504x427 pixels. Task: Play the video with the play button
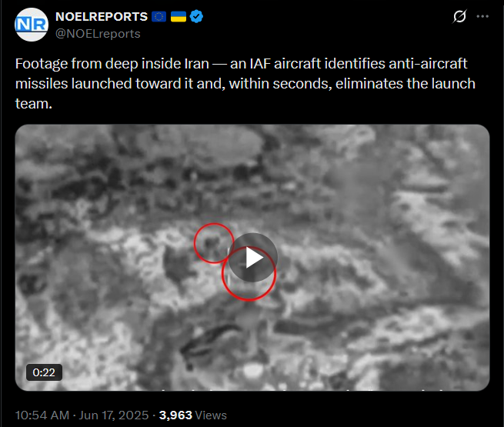(252, 258)
